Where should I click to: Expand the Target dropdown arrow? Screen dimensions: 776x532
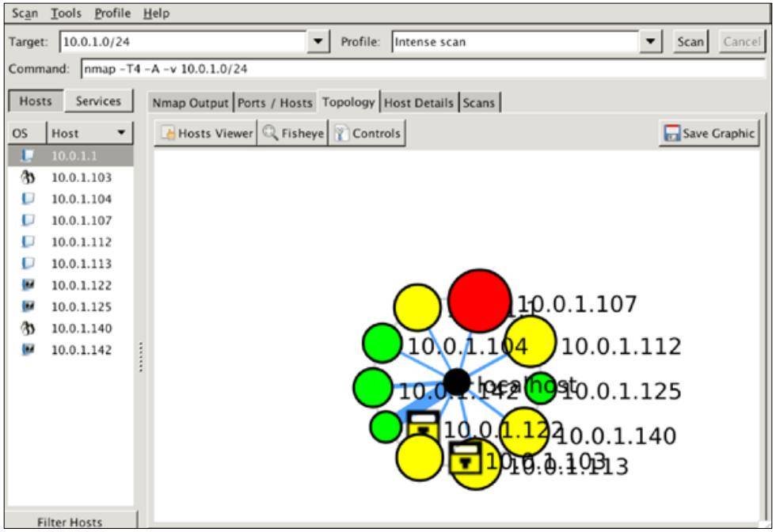click(x=318, y=42)
